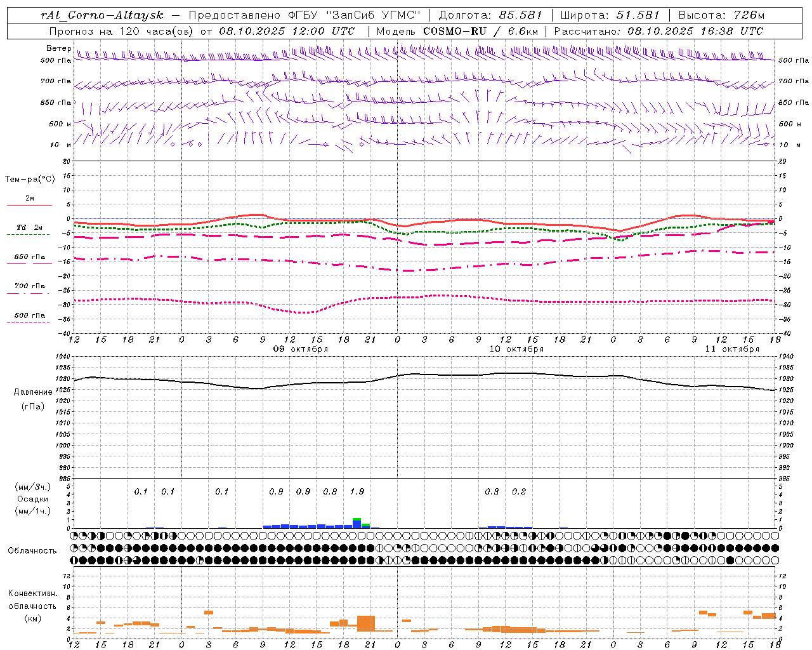812x650 pixels.
Task: Click the tallest orange convective cloud bar
Action: point(366,623)
